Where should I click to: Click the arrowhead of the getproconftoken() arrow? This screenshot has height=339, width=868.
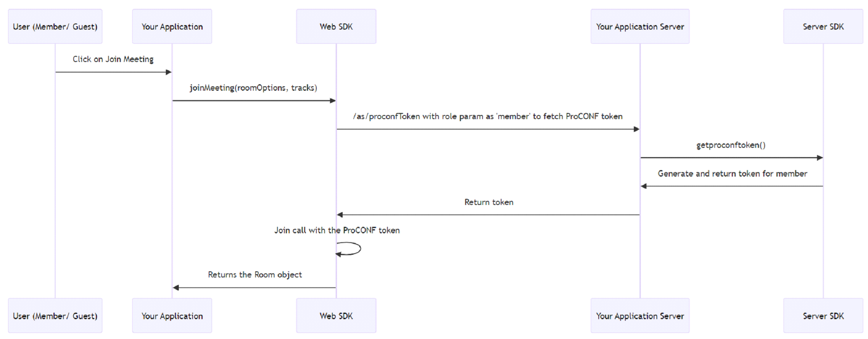click(x=820, y=158)
